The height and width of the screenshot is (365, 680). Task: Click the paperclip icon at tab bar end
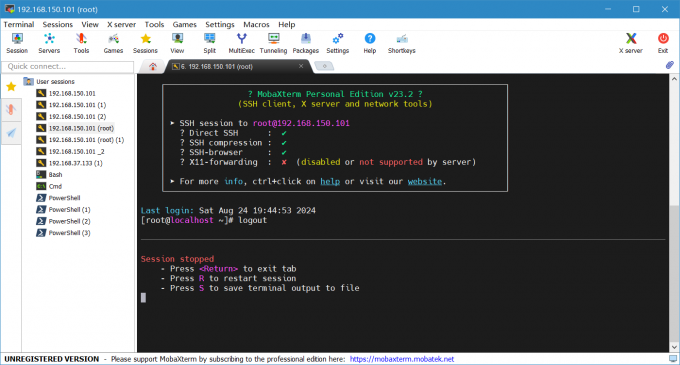tap(670, 65)
